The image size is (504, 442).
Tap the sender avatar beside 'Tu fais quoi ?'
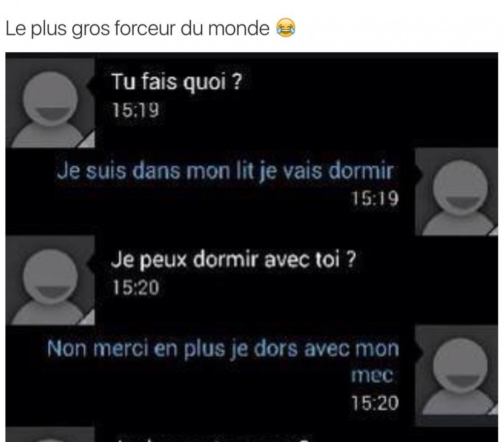[x=51, y=103]
